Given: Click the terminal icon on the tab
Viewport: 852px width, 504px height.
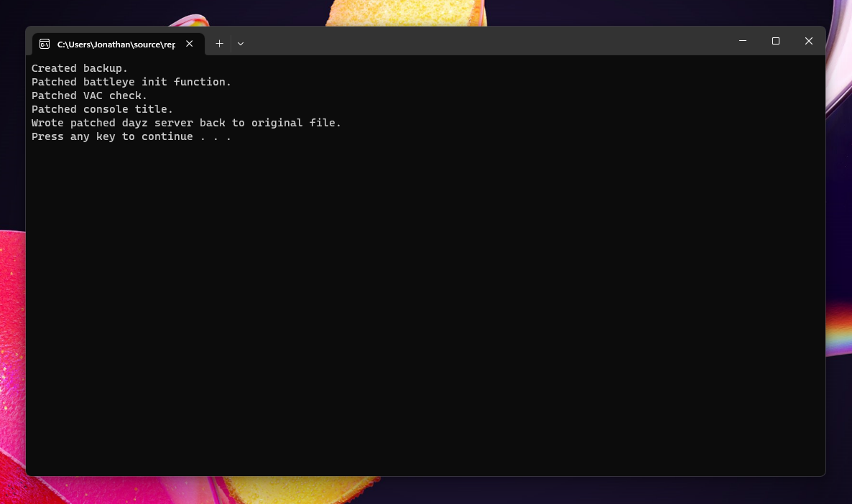Looking at the screenshot, I should point(45,44).
